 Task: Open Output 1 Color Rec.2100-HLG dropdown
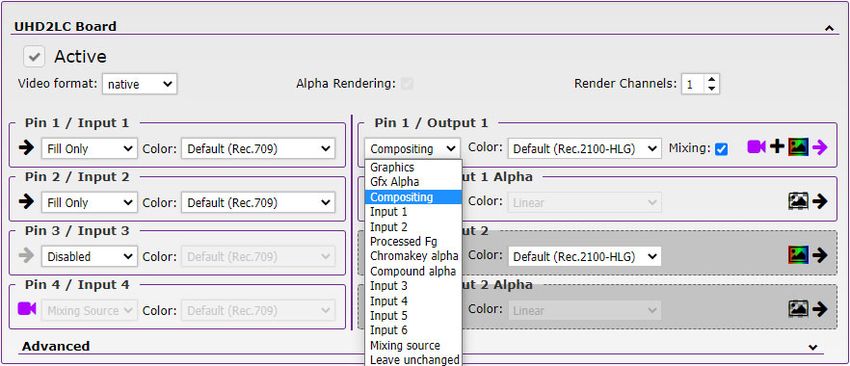(x=584, y=149)
